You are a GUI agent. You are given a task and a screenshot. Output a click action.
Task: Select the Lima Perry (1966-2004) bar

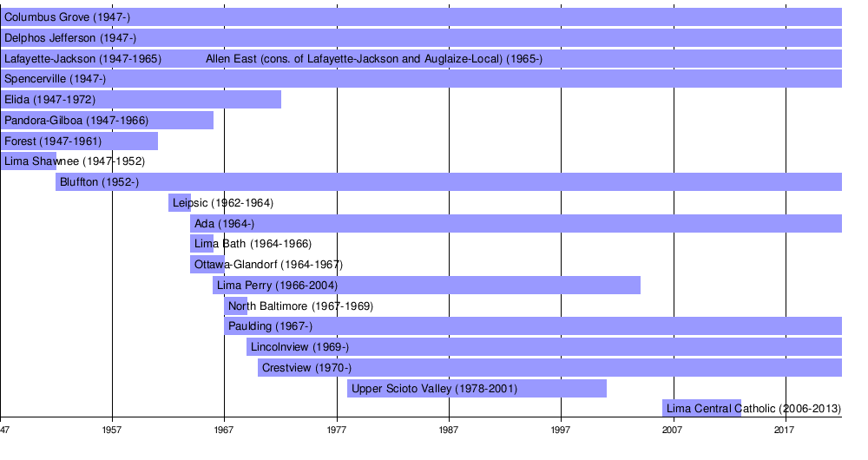pyautogui.click(x=426, y=286)
